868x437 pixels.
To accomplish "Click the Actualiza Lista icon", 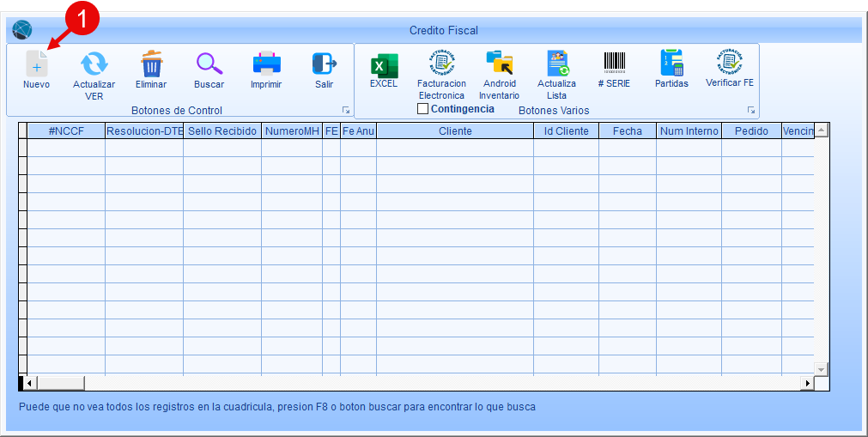I will (557, 64).
